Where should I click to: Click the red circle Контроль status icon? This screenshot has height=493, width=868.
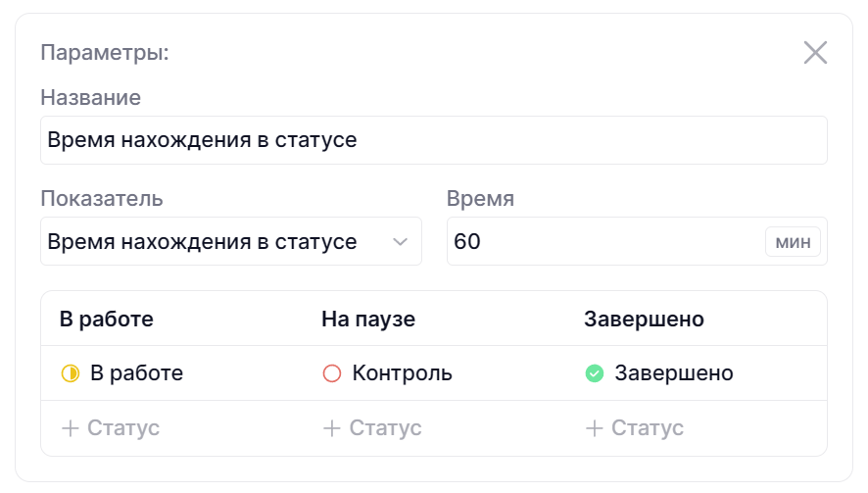point(331,373)
